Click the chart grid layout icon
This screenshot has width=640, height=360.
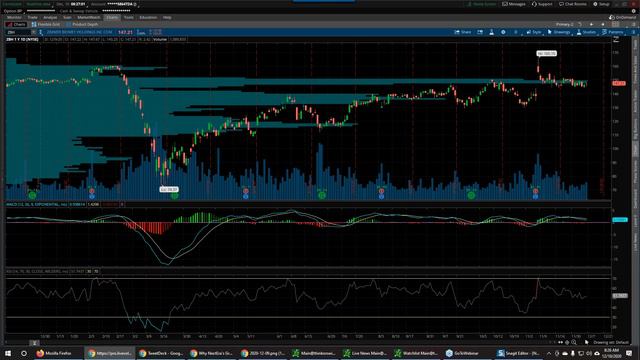point(616,24)
